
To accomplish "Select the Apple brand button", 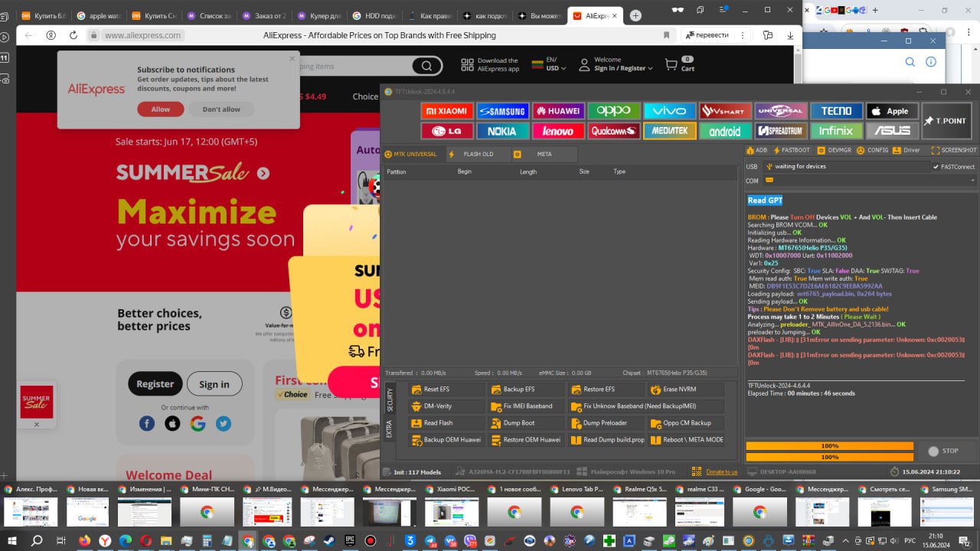I will [x=892, y=111].
